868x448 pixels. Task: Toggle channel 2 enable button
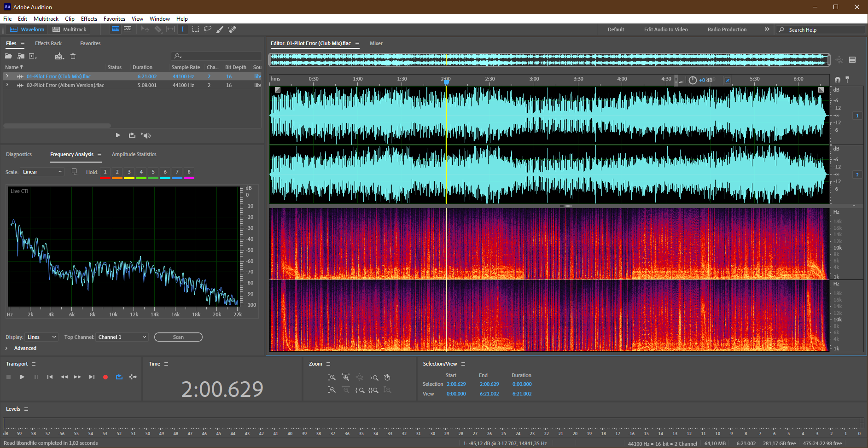click(x=857, y=175)
